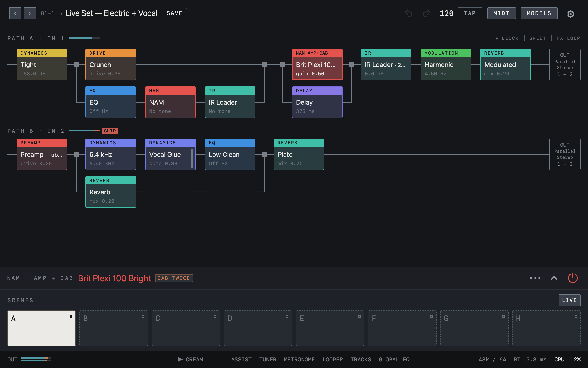This screenshot has height=368, width=588.
Task: Open the Path A OUT Parallel Stereo routing
Action: pyautogui.click(x=565, y=64)
